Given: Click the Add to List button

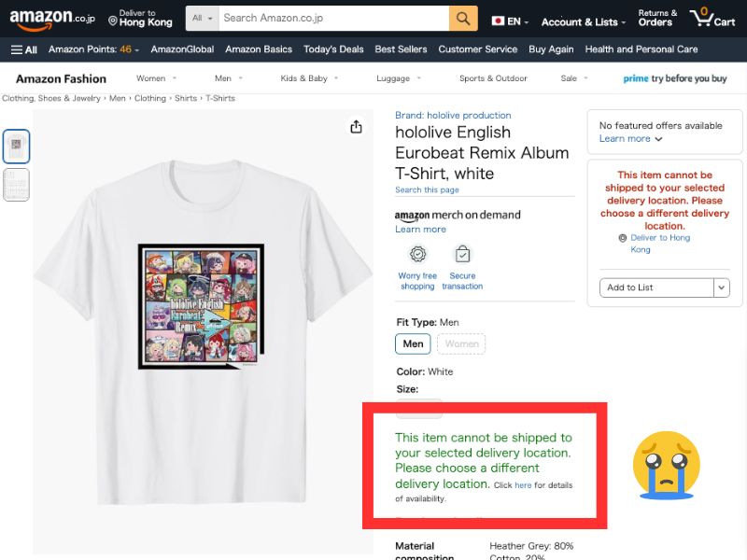Looking at the screenshot, I should pyautogui.click(x=655, y=287).
